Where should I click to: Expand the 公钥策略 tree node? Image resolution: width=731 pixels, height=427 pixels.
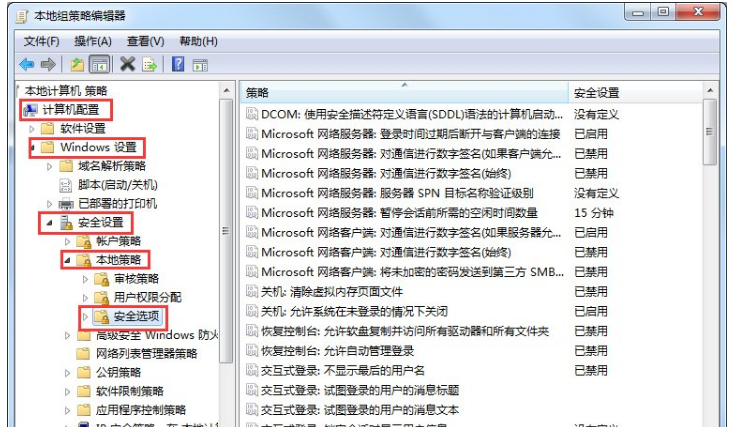point(67,373)
